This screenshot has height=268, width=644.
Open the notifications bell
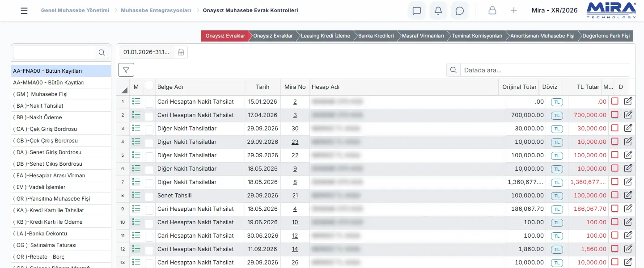pos(438,11)
